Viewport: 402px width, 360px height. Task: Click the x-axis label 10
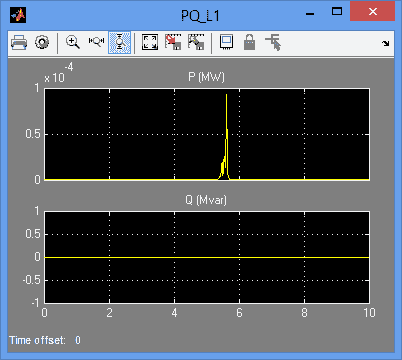pos(369,313)
